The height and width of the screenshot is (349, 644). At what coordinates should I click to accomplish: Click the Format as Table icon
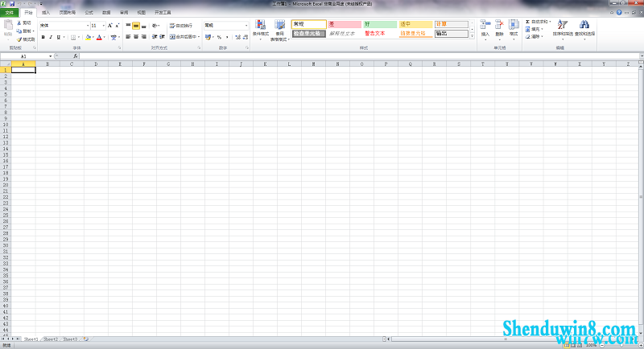tap(280, 25)
